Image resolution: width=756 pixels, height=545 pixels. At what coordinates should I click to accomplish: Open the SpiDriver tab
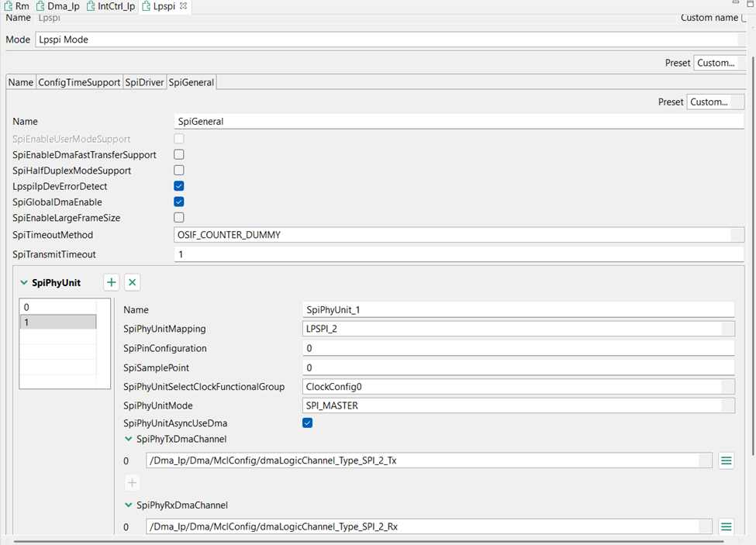point(144,82)
